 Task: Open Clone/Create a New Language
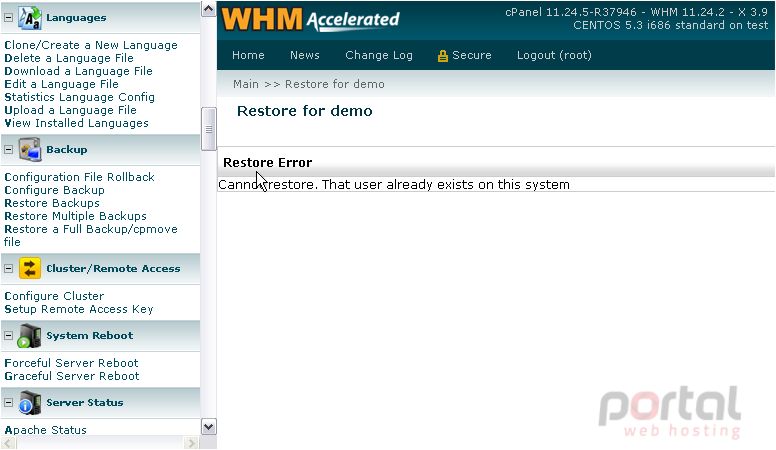(91, 45)
